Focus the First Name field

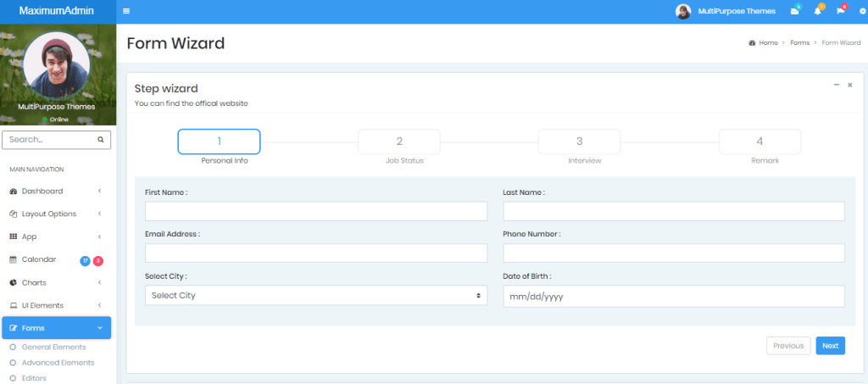pyautogui.click(x=316, y=211)
